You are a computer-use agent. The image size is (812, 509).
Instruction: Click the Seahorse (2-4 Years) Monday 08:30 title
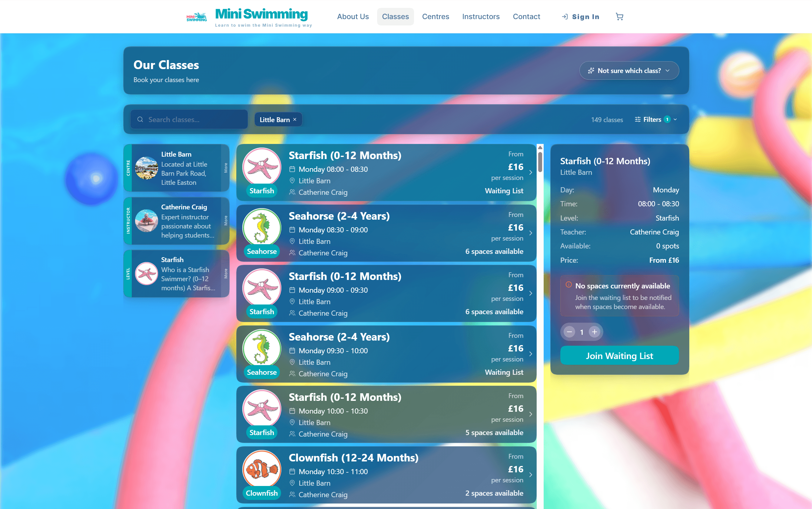click(x=339, y=216)
